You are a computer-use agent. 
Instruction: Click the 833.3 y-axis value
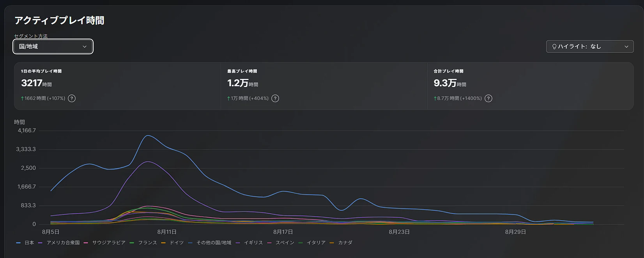28,205
